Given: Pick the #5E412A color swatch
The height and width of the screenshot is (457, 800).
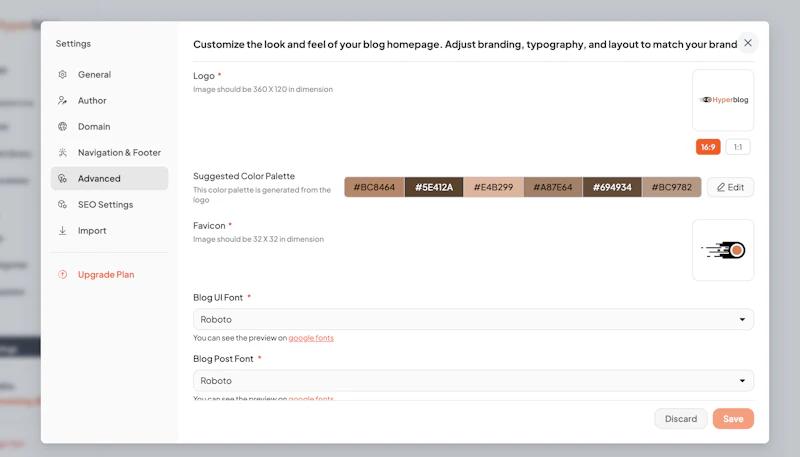Looking at the screenshot, I should (x=434, y=187).
